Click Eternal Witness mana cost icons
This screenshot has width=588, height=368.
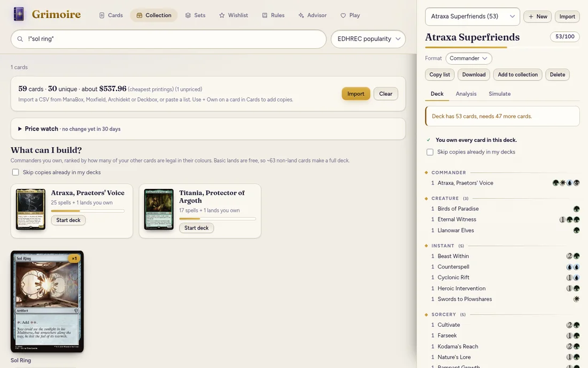[569, 219]
